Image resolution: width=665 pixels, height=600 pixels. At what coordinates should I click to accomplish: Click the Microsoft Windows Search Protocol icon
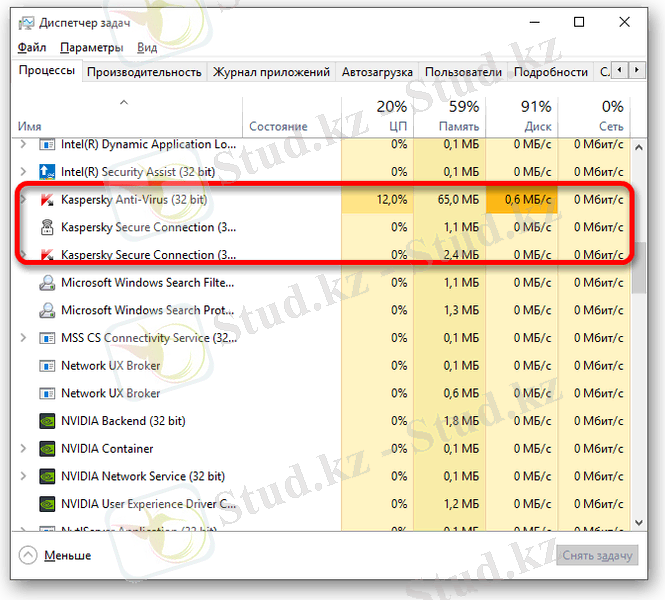pyautogui.click(x=47, y=310)
